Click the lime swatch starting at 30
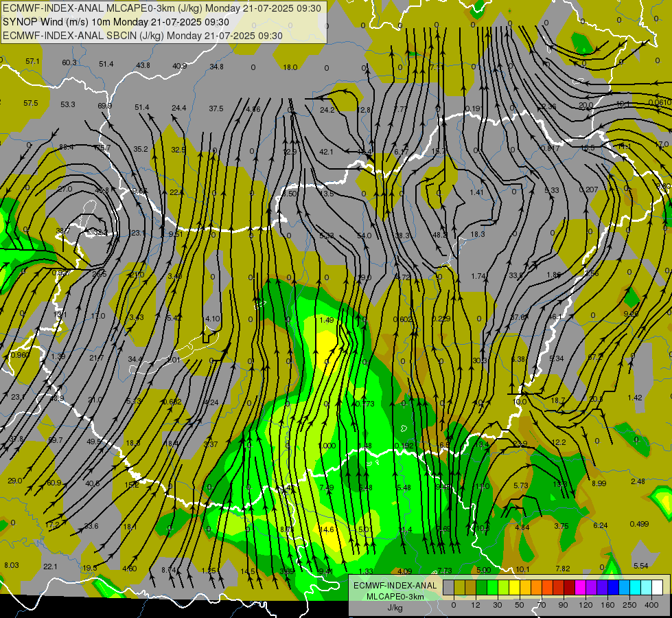The image size is (672, 618). pyautogui.click(x=504, y=587)
